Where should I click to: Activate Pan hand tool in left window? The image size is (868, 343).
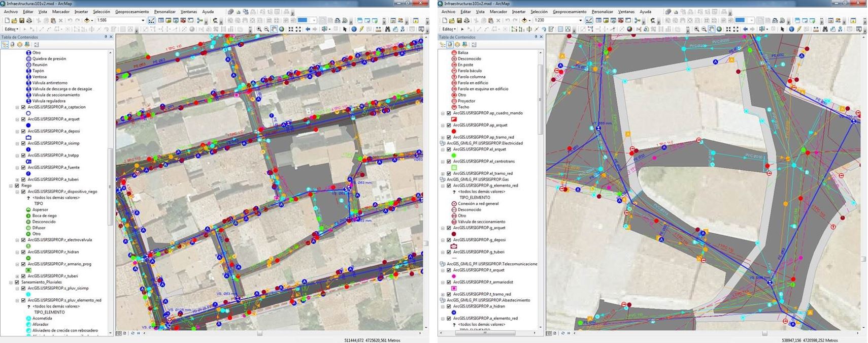(274, 29)
